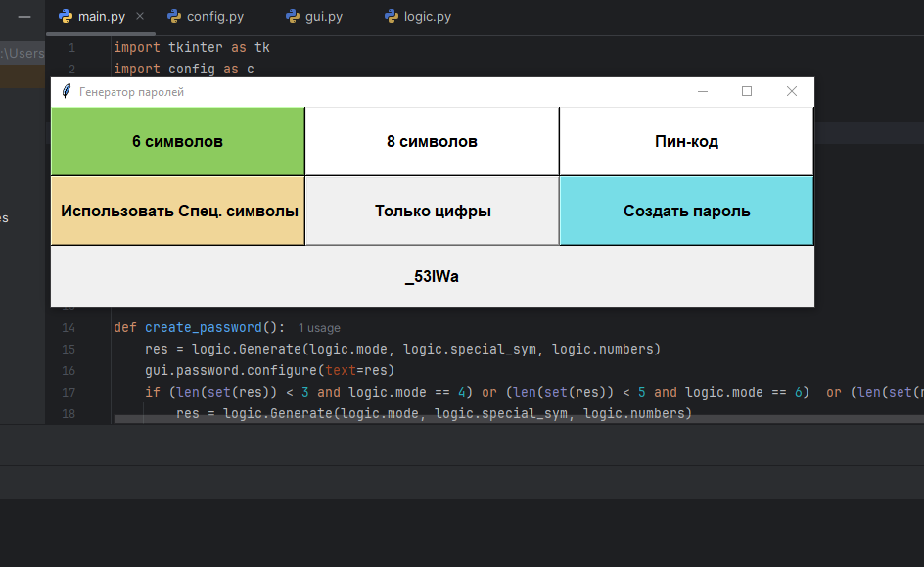Click generated password text _53IWa
Screen dimensions: 924x567
pyautogui.click(x=432, y=276)
